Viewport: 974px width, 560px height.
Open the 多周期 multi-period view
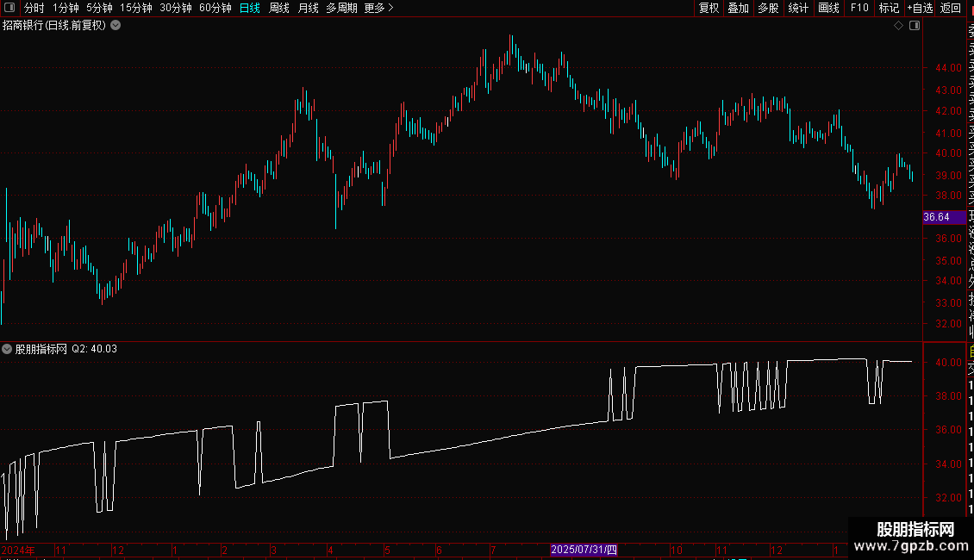(341, 8)
